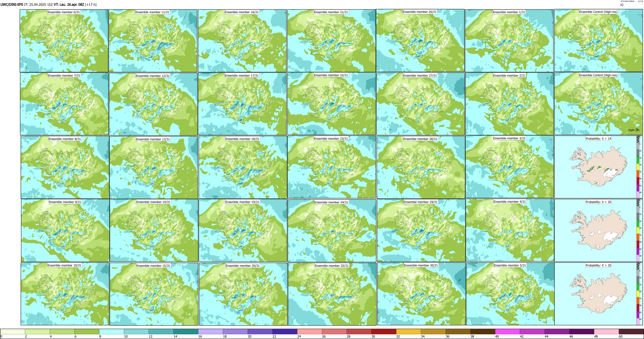Select the olive green 6–8 legend swatch
This screenshot has width=644, height=339.
tap(87, 332)
